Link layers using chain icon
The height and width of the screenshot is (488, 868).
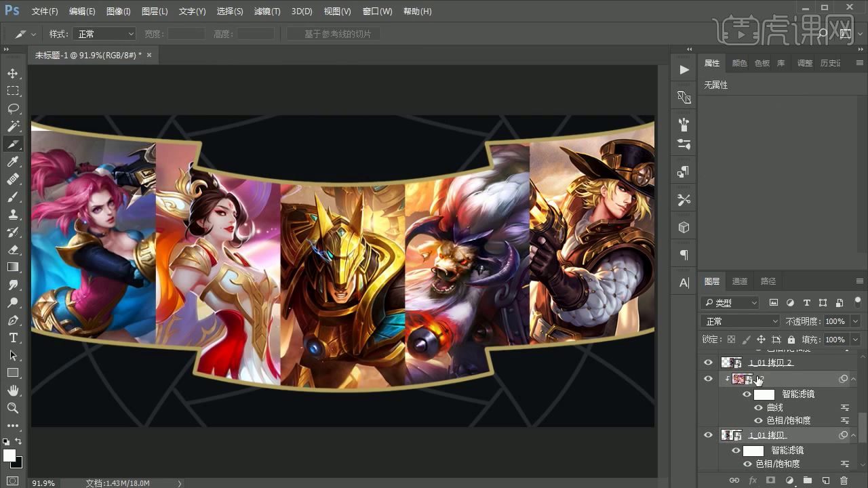tap(734, 481)
